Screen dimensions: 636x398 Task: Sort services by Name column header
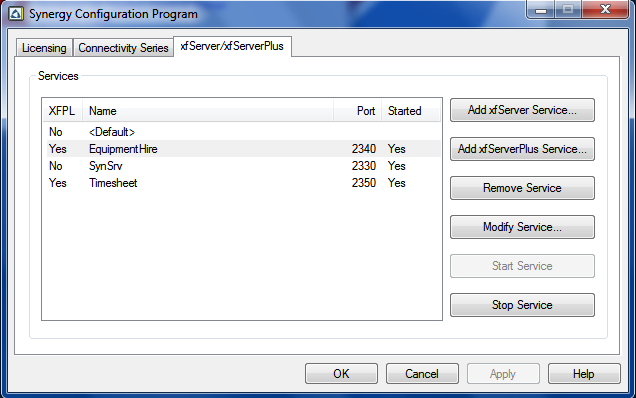(x=208, y=111)
